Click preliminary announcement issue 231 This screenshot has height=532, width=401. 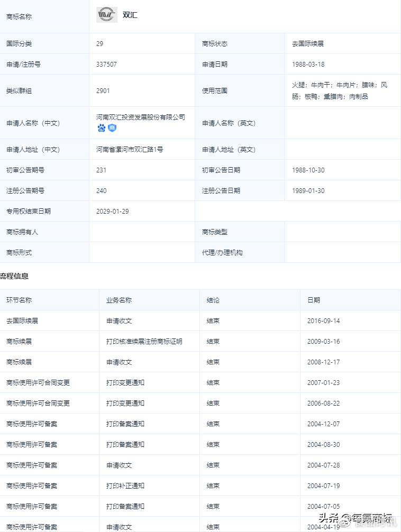pos(101,170)
